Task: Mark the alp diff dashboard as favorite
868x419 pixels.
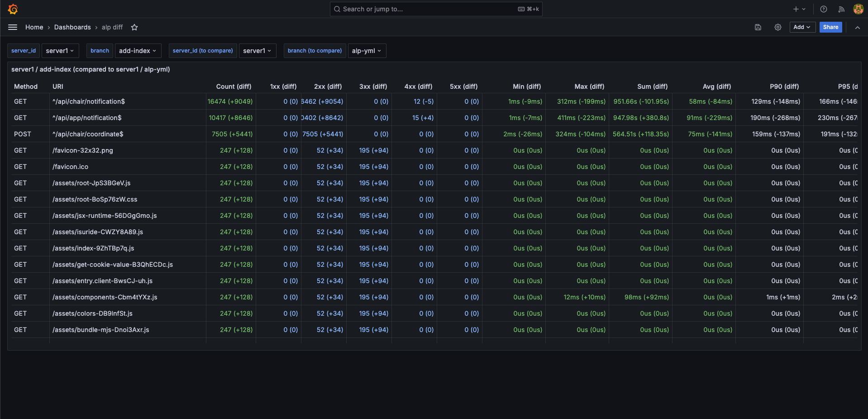Action: tap(134, 27)
